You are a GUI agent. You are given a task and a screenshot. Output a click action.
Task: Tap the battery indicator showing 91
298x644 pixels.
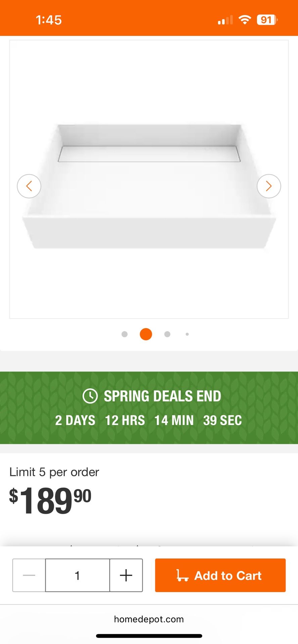pyautogui.click(x=267, y=20)
